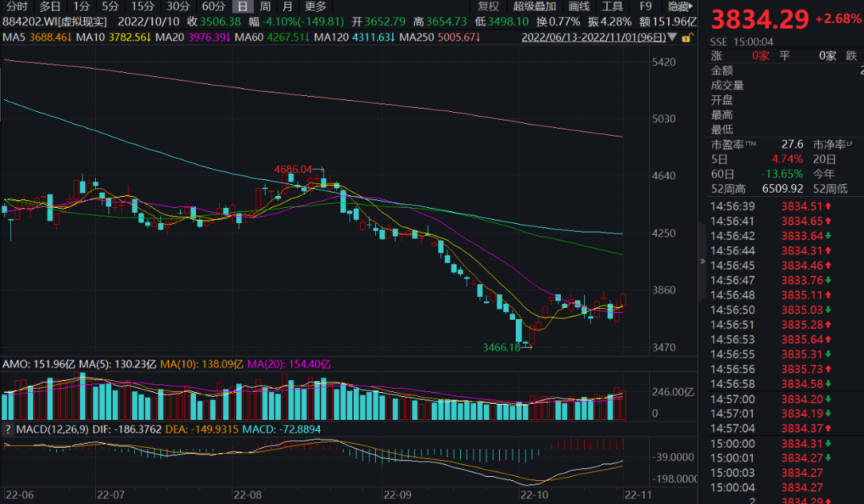The width and height of the screenshot is (864, 504).
Task: Click the 涨 rising count label
Action: click(716, 56)
